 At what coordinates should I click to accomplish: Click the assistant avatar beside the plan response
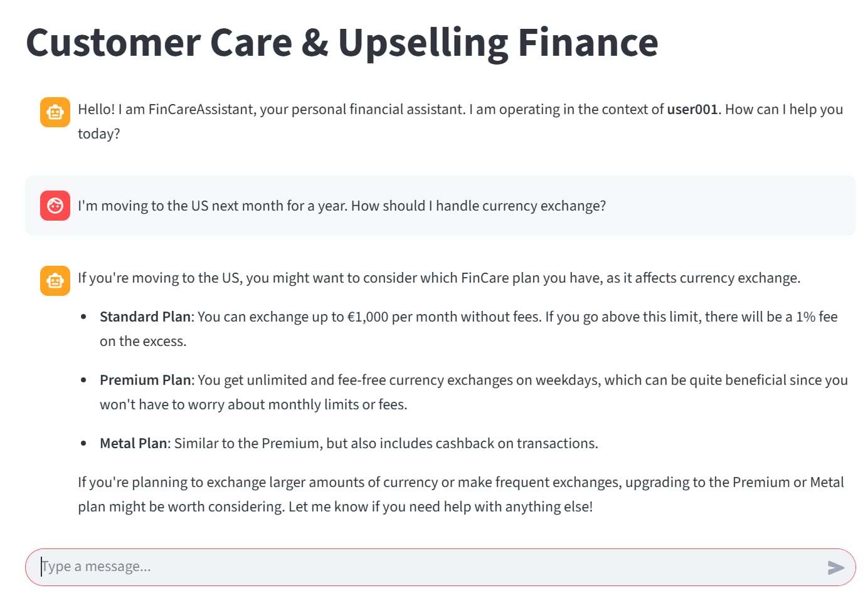click(55, 281)
